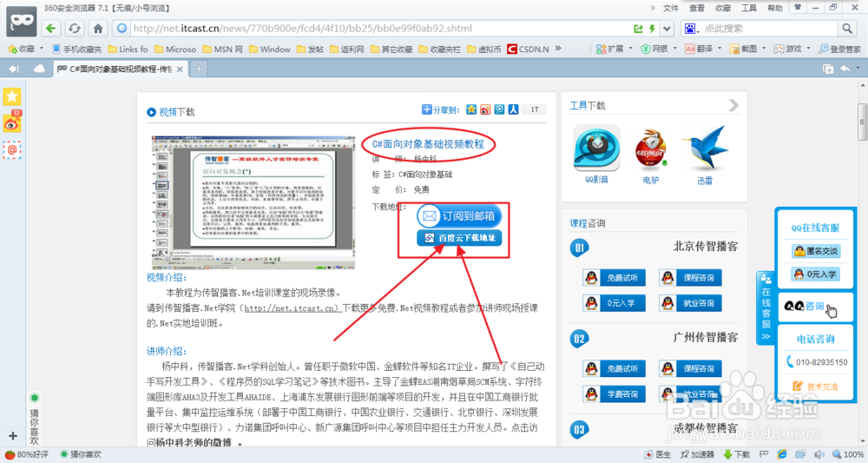The width and height of the screenshot is (868, 463).
Task: Open the C#面向对象基础视频教程 title link
Action: (428, 144)
